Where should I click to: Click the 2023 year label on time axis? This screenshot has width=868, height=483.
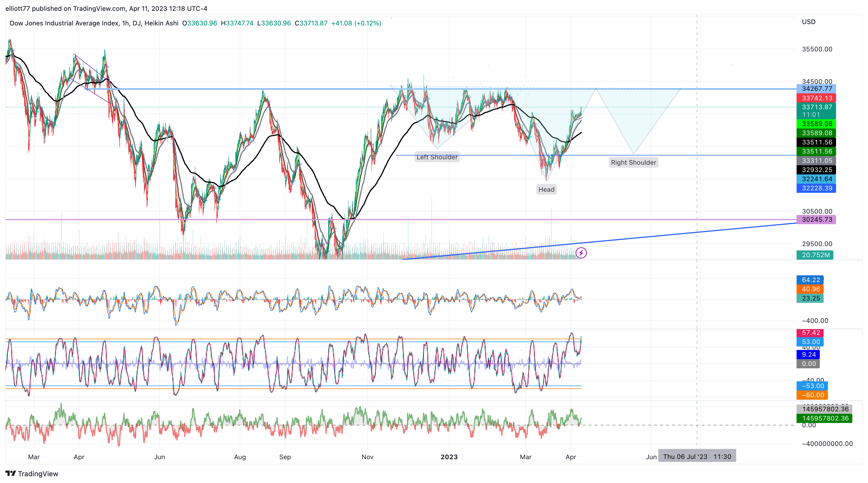tap(449, 457)
